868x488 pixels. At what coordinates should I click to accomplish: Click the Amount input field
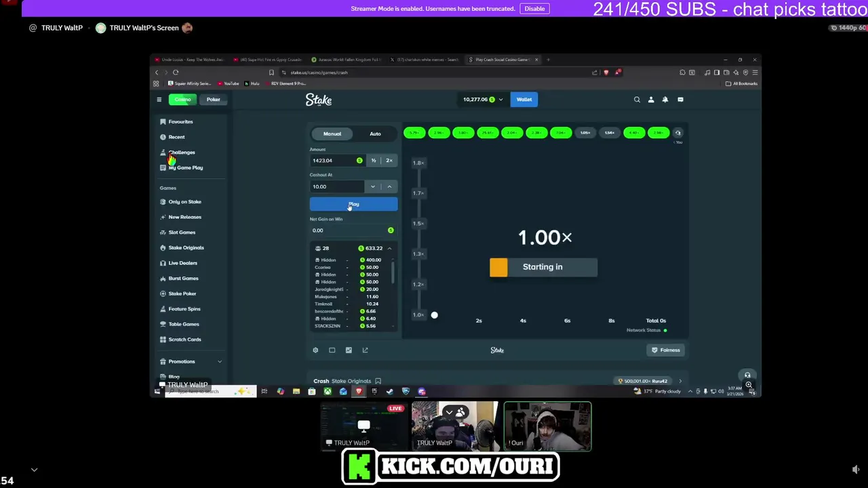[337, 161]
